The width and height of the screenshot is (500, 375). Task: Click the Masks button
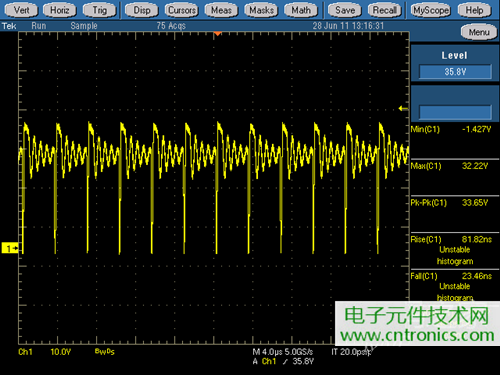261,10
